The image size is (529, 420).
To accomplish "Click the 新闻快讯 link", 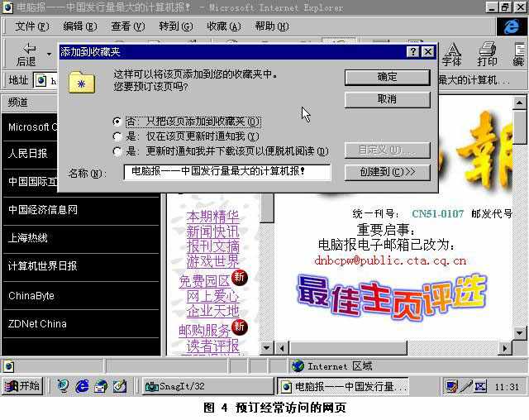I will [213, 231].
